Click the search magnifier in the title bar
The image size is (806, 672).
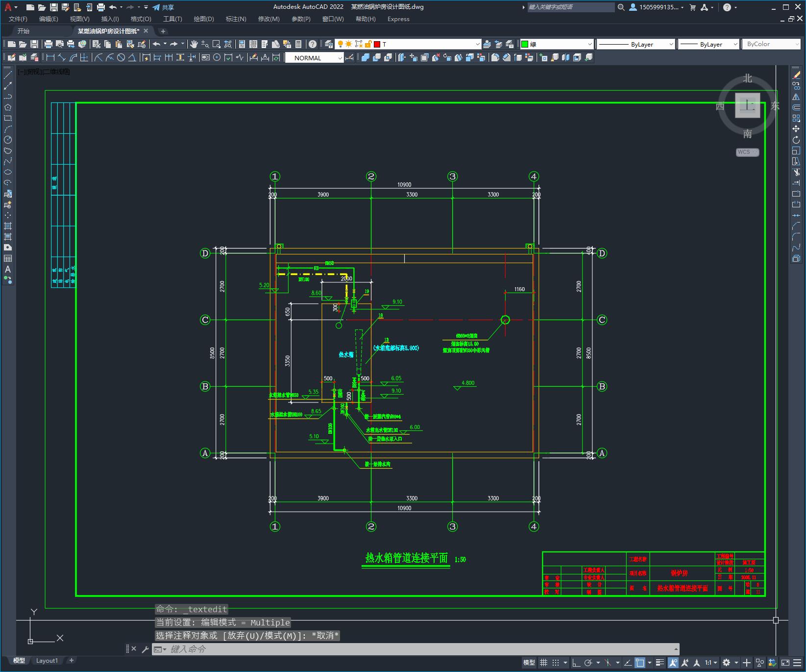coord(621,7)
